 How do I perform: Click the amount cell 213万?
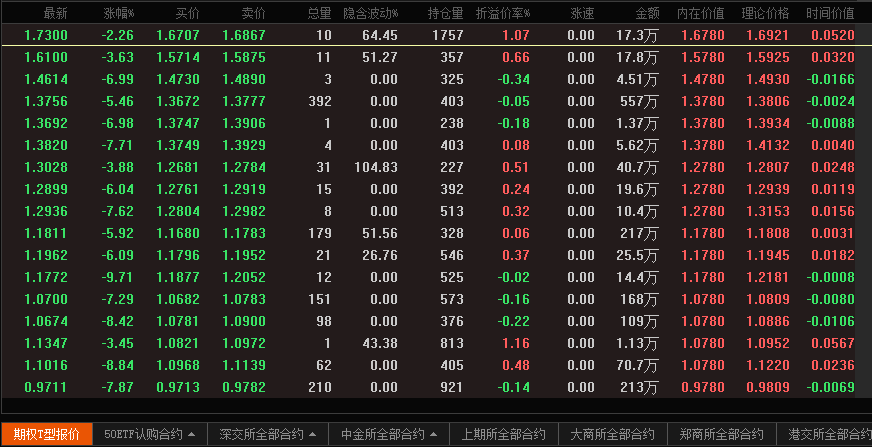click(x=639, y=387)
